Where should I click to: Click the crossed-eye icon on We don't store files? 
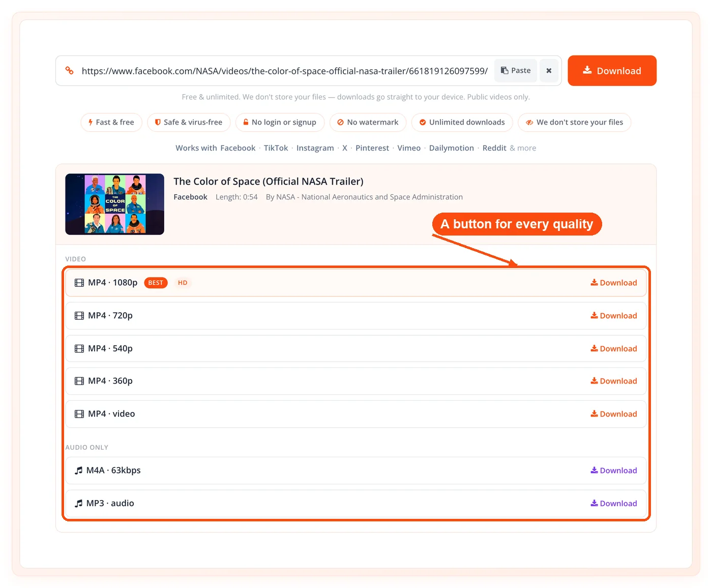529,123
